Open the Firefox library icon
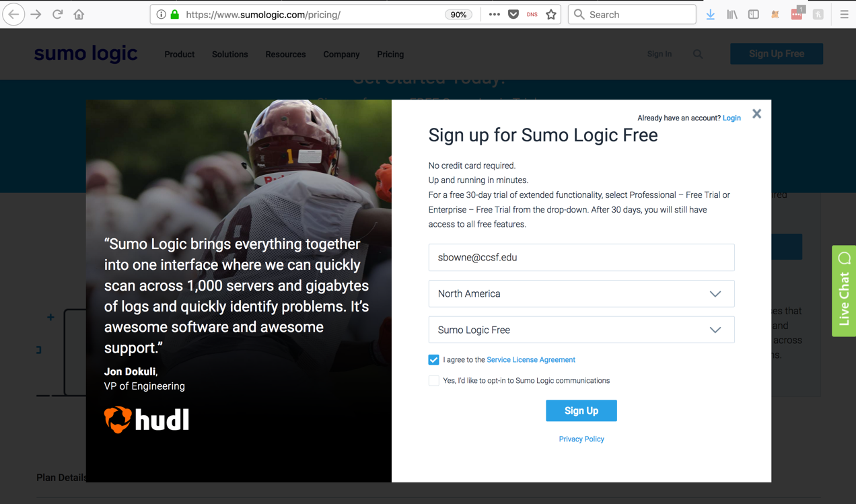The width and height of the screenshot is (856, 504). pos(732,14)
